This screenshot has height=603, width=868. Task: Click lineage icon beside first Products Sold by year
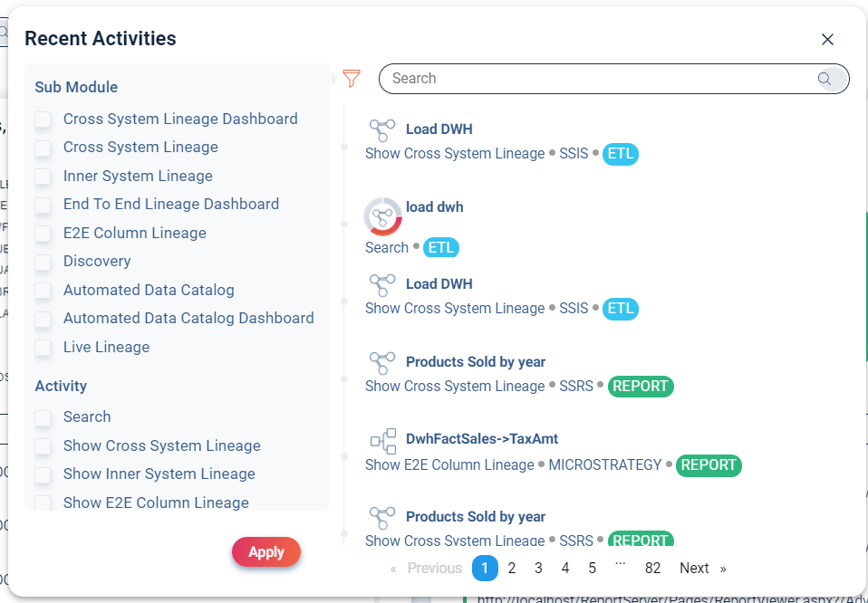coord(382,363)
